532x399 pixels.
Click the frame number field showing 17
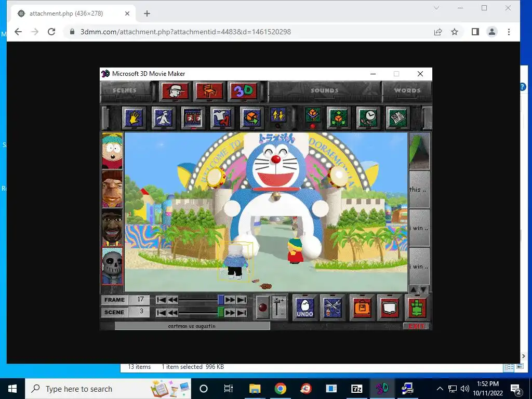click(x=139, y=300)
